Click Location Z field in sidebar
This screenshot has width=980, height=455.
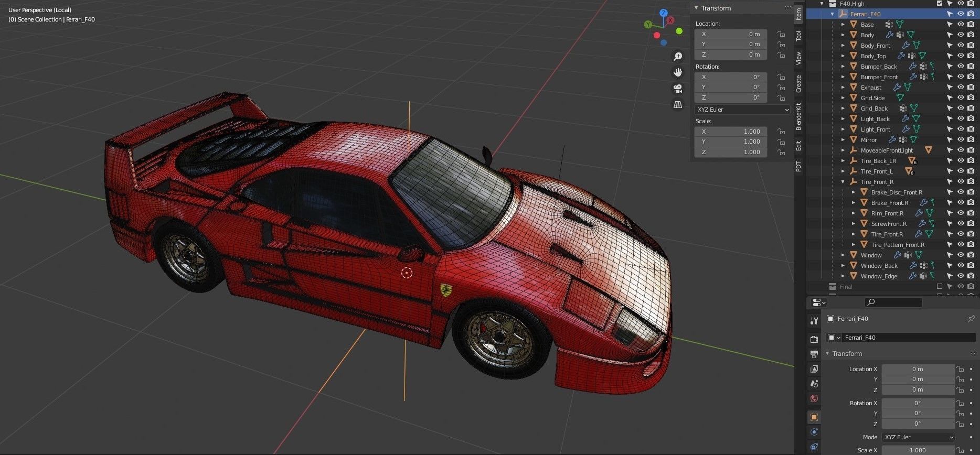[731, 55]
